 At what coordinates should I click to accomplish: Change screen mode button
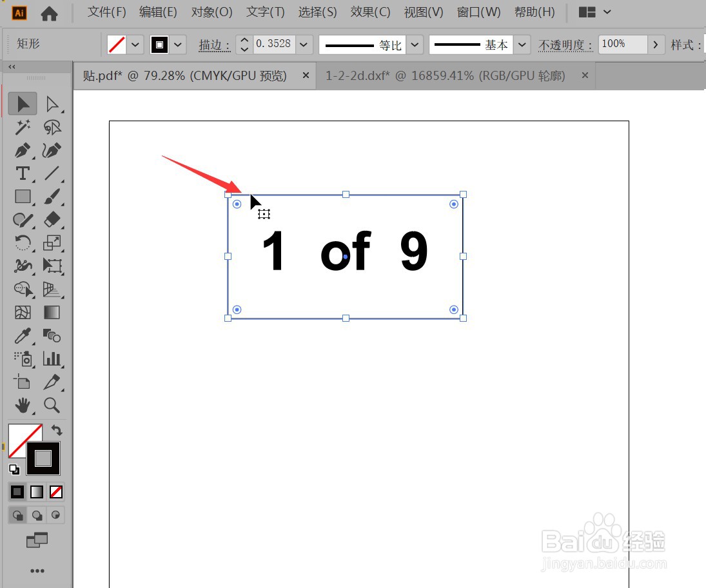37,540
